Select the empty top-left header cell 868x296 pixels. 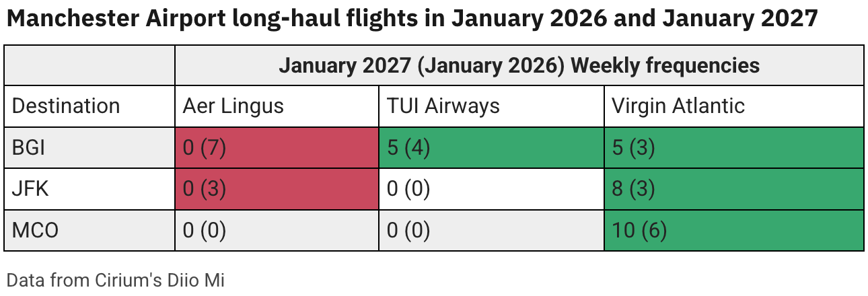[x=89, y=65]
